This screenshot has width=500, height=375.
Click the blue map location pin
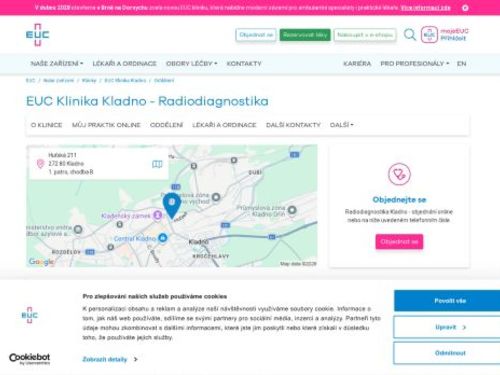pyautogui.click(x=172, y=206)
